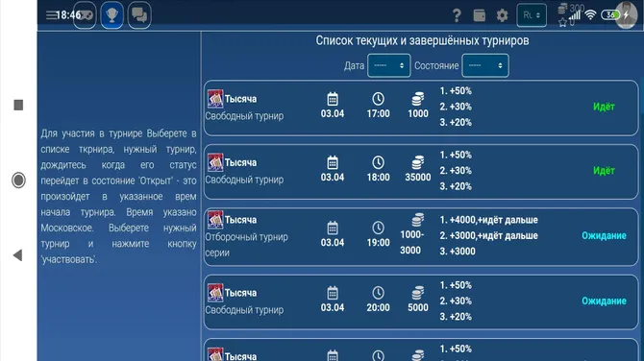Open the hamburger menu icon
The height and width of the screenshot is (361, 644).
(51, 15)
